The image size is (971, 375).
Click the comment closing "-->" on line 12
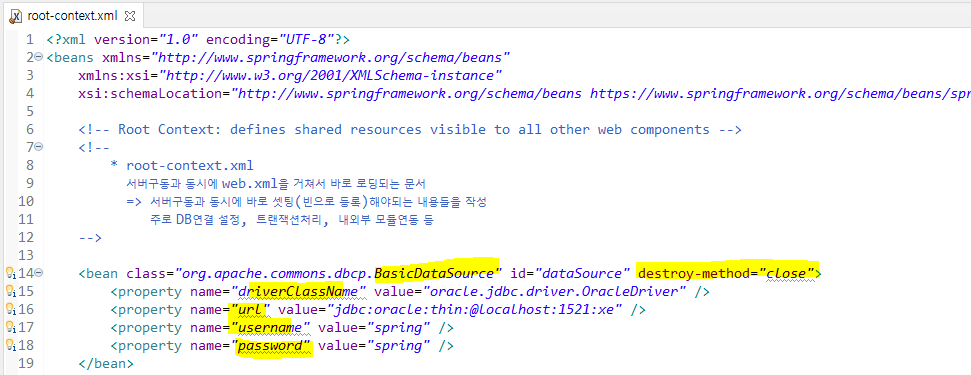coord(90,237)
